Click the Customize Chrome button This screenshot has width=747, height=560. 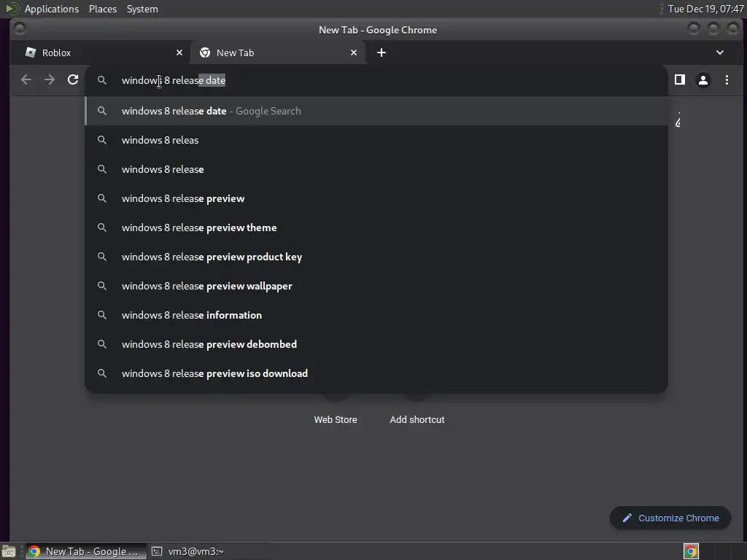click(x=670, y=518)
